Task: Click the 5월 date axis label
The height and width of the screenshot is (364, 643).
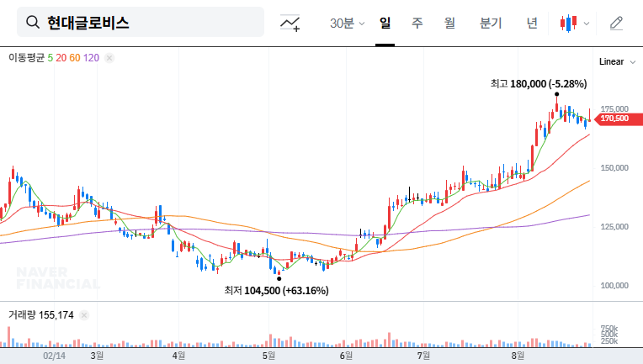Action: (268, 356)
